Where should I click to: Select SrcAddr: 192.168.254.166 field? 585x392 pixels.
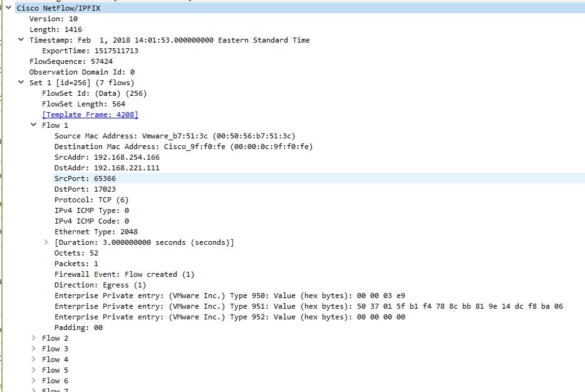pos(106,157)
